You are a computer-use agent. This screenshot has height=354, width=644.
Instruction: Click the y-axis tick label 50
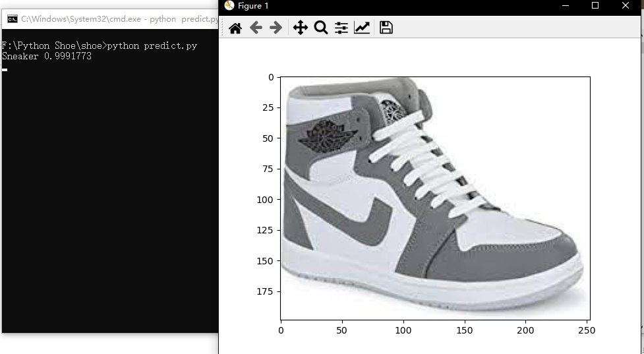268,138
